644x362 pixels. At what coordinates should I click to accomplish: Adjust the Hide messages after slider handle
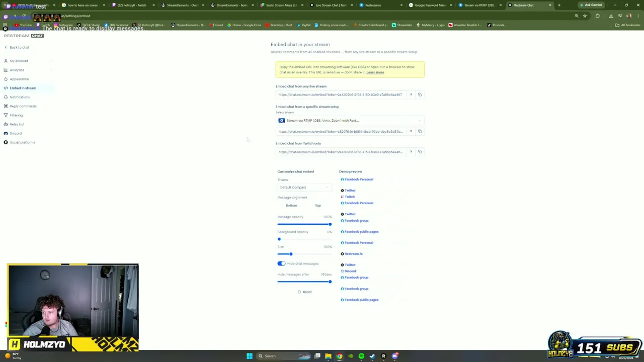[x=330, y=282]
